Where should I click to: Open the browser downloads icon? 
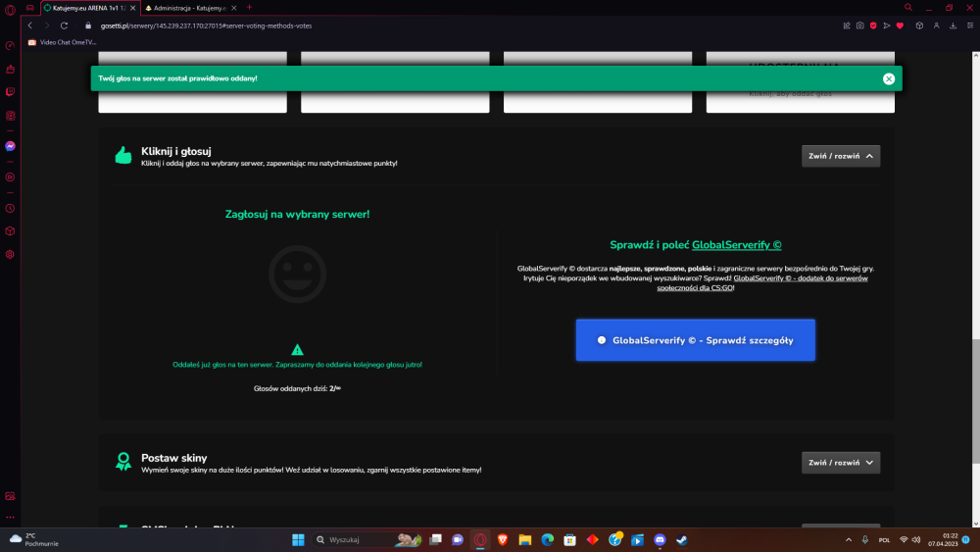954,25
